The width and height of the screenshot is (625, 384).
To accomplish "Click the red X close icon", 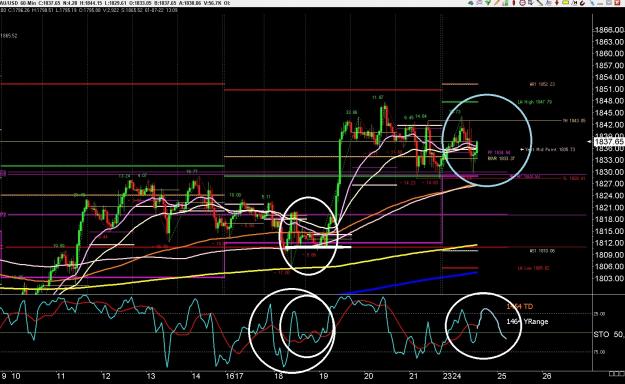I will (617, 3).
